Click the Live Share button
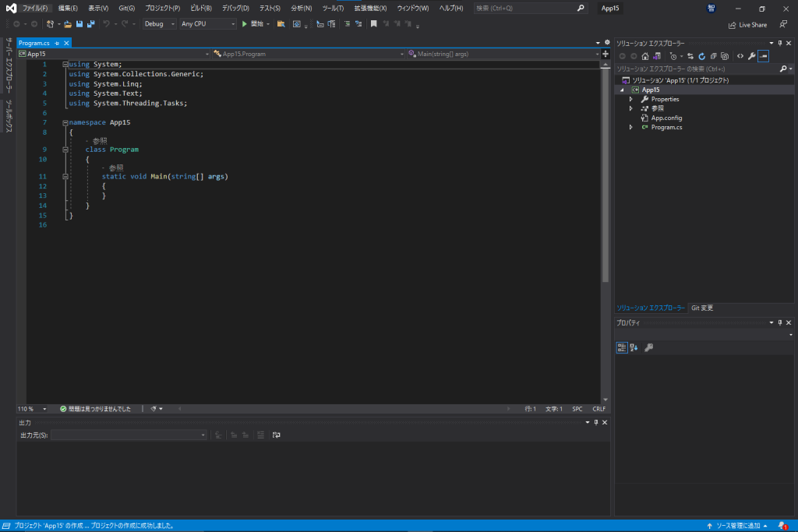This screenshot has height=532, width=798. [x=747, y=25]
